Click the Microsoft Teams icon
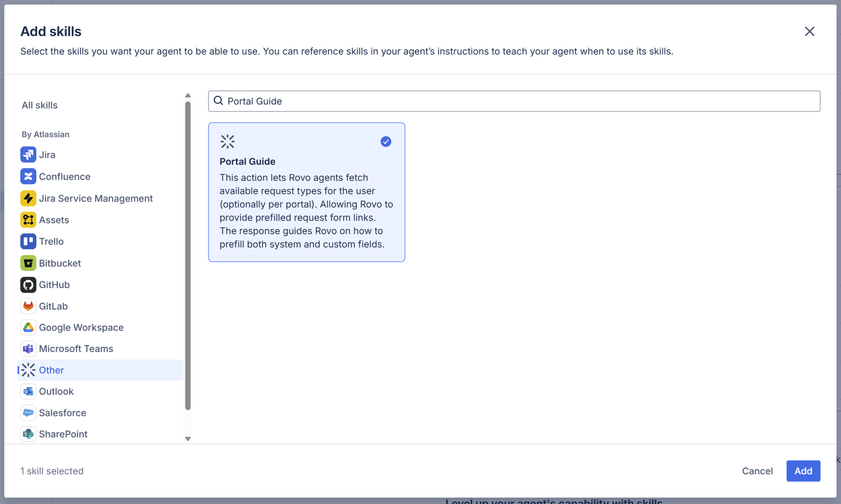Screen dimensions: 841x504 click(x=28, y=349)
